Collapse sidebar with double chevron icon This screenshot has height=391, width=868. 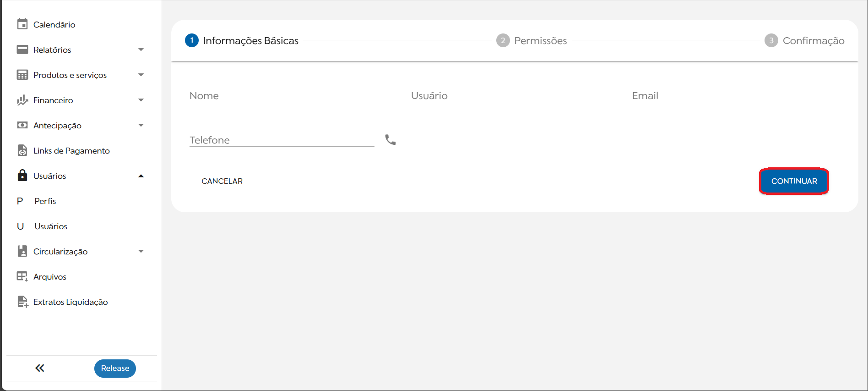pos(40,368)
